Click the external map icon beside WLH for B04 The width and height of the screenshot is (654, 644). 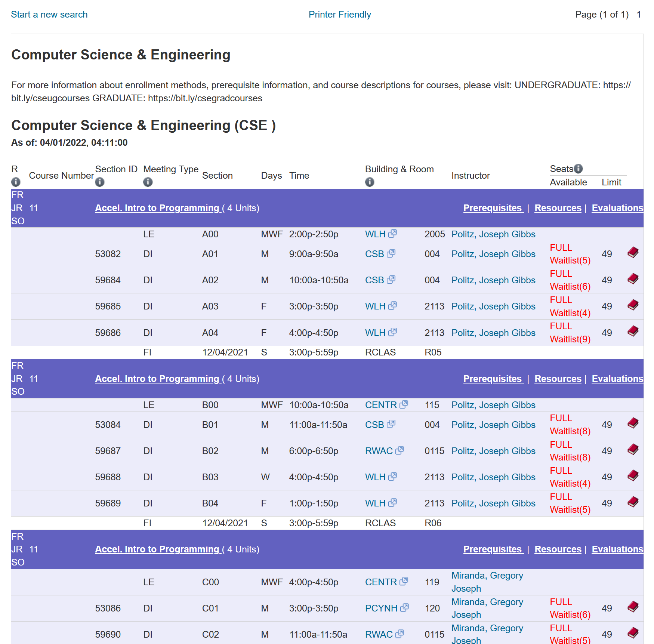tap(392, 503)
